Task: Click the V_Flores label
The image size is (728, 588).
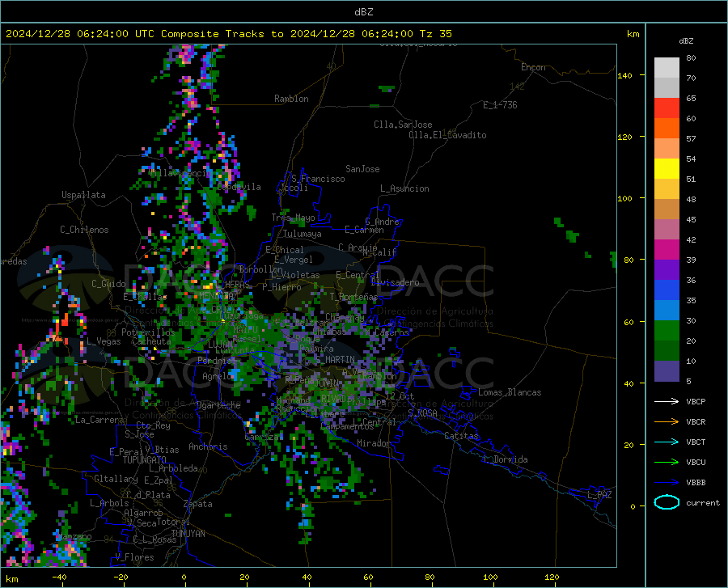Action: pos(134,557)
